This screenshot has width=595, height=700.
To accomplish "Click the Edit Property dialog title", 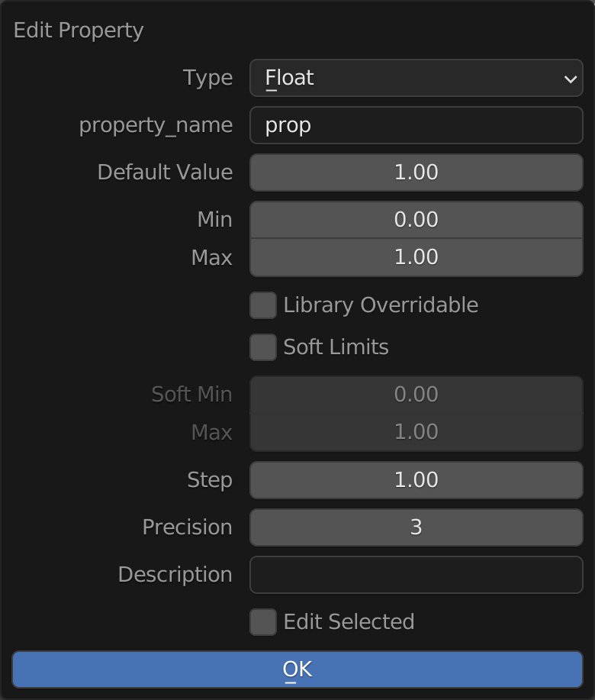I will pos(79,31).
